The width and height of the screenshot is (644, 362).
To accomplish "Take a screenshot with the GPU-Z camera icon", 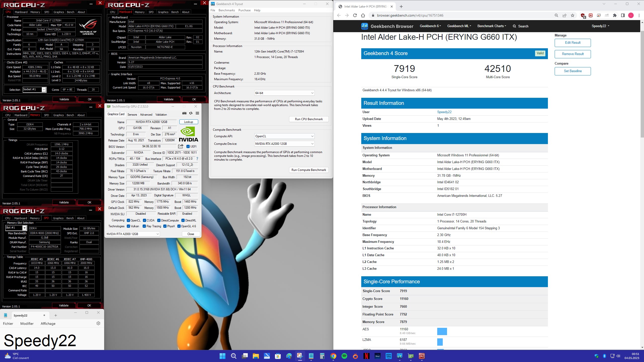I will tap(184, 113).
